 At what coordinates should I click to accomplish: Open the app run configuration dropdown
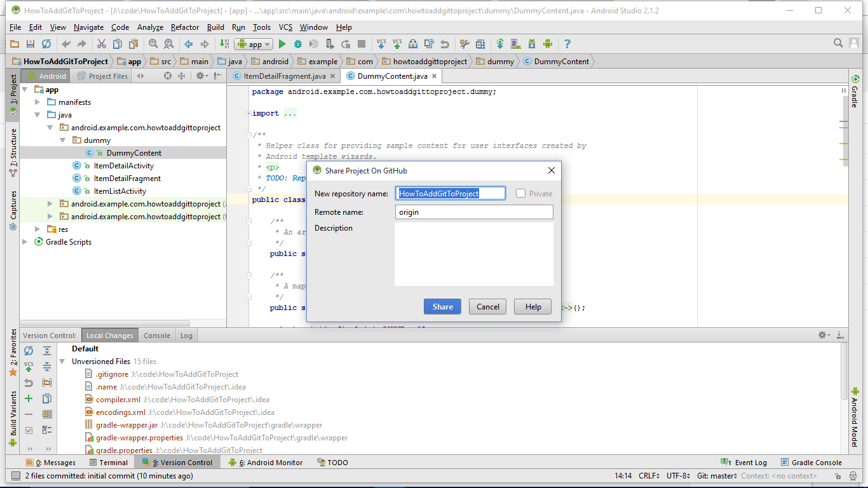(253, 44)
